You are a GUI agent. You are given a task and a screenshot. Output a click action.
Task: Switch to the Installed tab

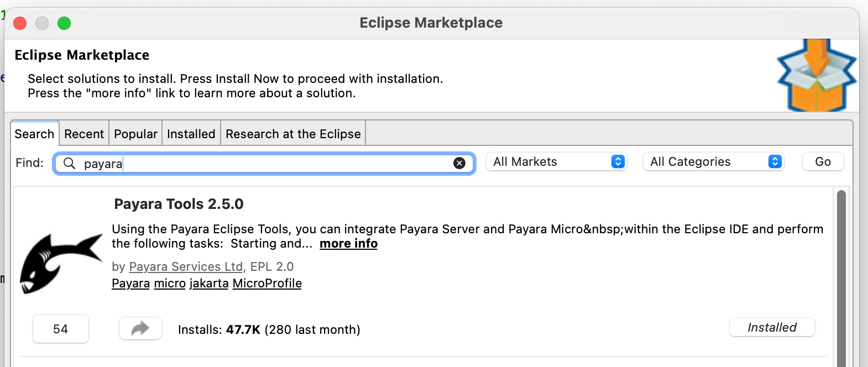click(x=191, y=134)
